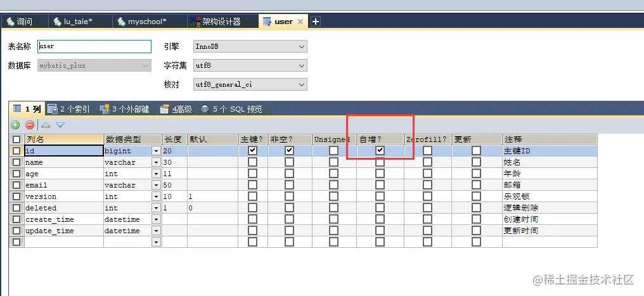644x296 pixels.
Task: Select the 1 列 columns tab
Action: pyautogui.click(x=27, y=109)
